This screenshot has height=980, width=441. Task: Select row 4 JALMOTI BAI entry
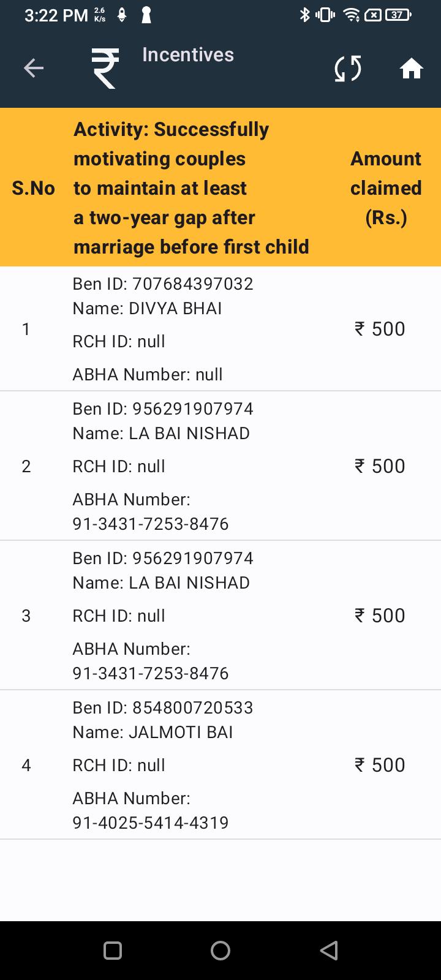point(221,765)
